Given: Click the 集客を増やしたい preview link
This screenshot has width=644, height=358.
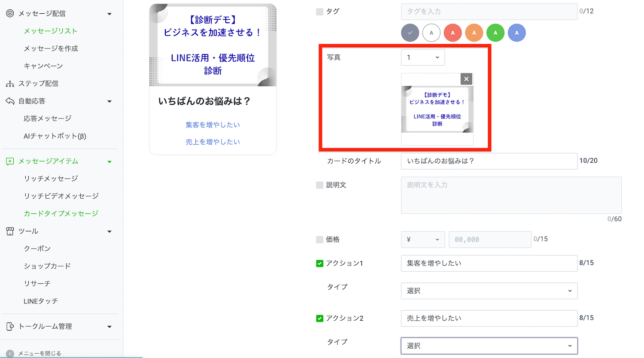Looking at the screenshot, I should click(213, 125).
